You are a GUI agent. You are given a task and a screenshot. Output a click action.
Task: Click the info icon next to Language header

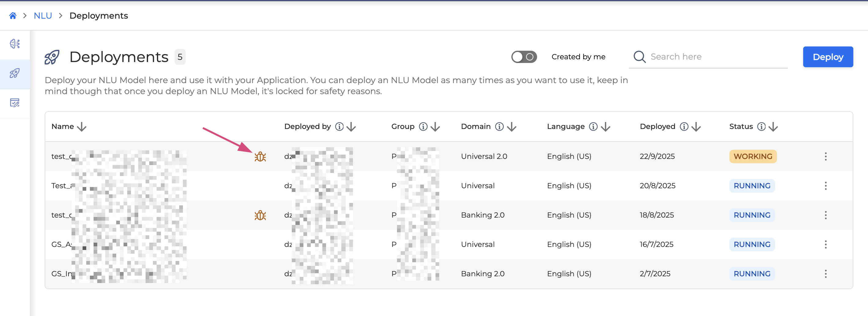pos(593,127)
